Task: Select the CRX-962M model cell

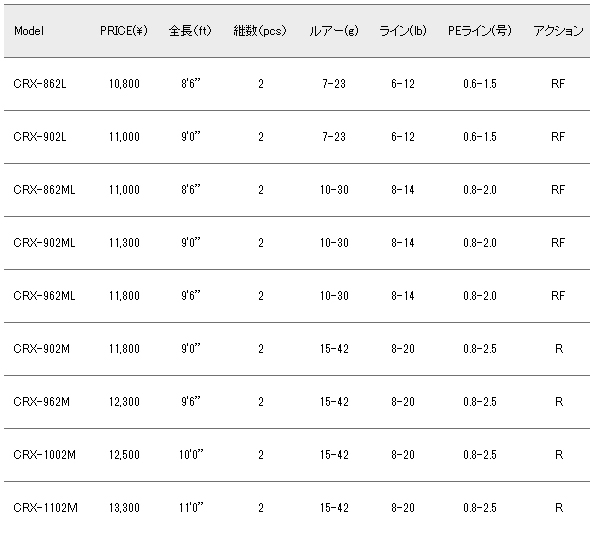Action: coord(41,402)
